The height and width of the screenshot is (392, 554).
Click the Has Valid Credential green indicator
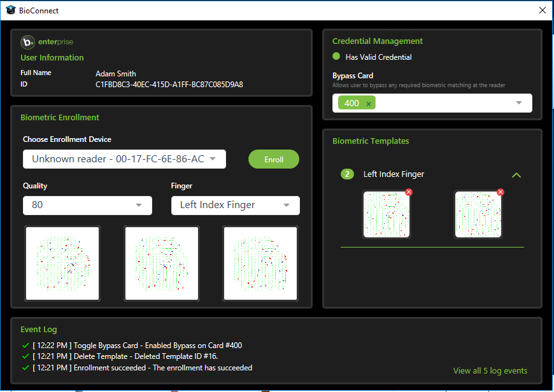coord(336,57)
